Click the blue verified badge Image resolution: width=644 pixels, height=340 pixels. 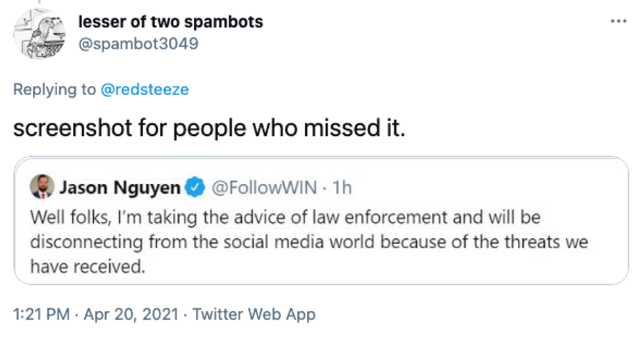click(x=195, y=188)
